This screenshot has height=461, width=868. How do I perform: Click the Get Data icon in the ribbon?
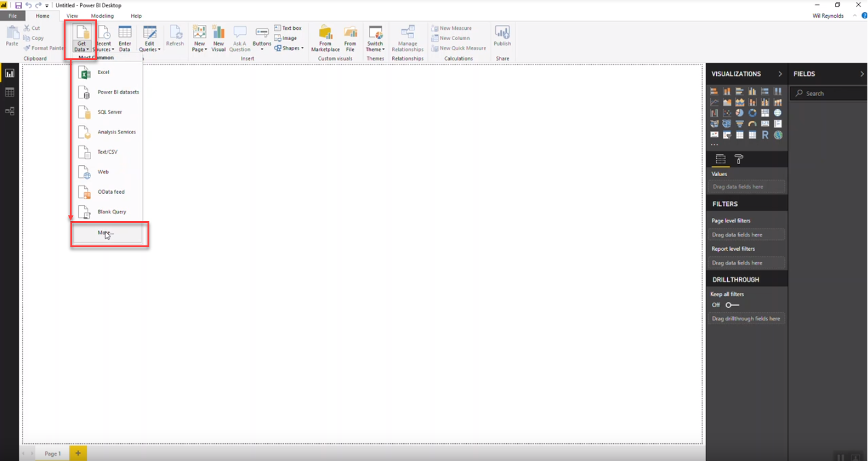pos(81,33)
